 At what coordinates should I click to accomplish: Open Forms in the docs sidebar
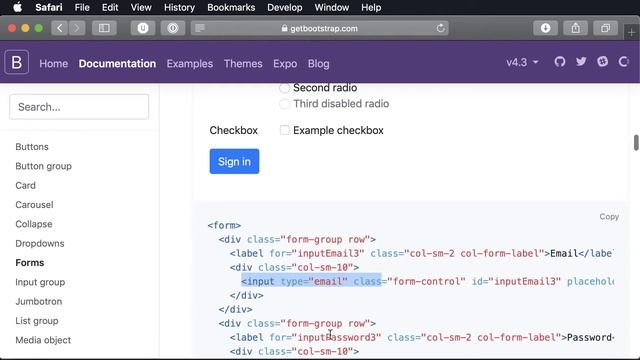(x=30, y=262)
